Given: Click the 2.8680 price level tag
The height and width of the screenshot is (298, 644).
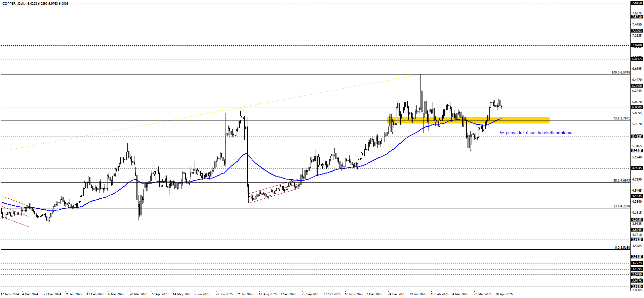Looking at the screenshot, I should (x=637, y=287).
